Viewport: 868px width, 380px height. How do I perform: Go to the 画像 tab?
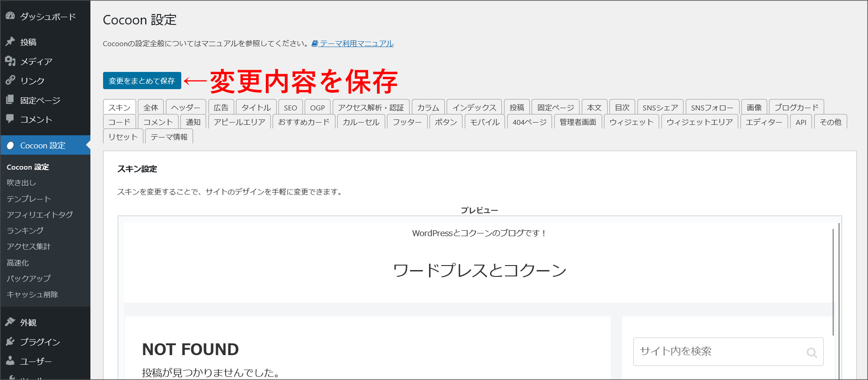click(x=754, y=107)
